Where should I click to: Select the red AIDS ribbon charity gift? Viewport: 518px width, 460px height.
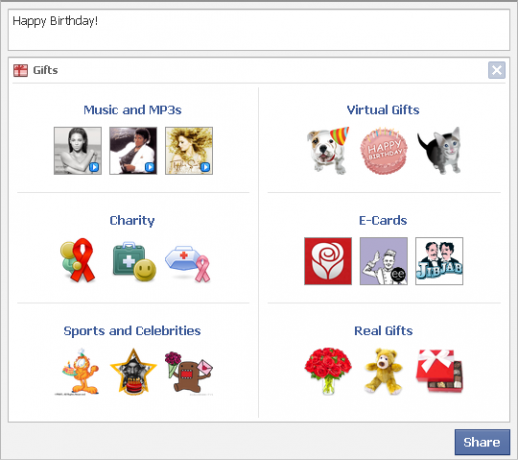pos(78,260)
